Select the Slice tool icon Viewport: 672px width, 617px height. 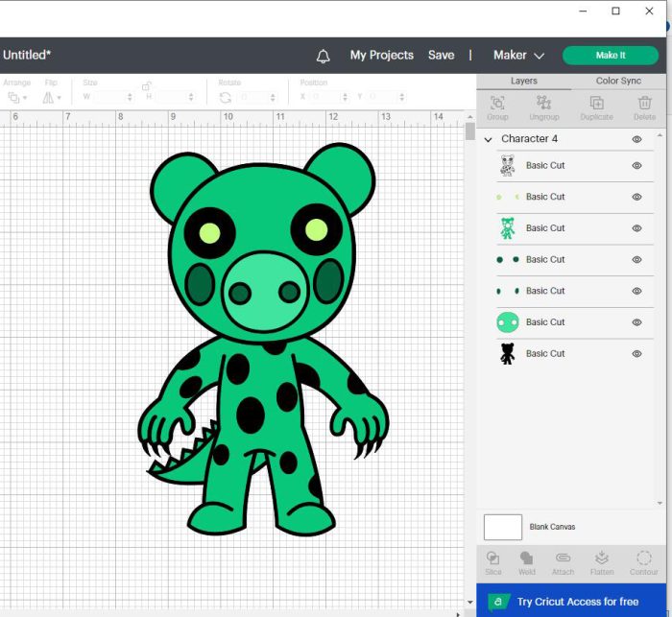pyautogui.click(x=492, y=558)
